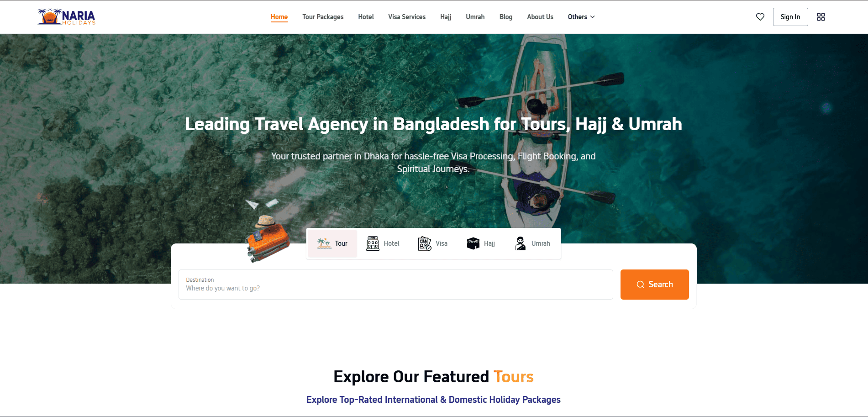Select the Tour palm tree tab
This screenshot has height=417, width=868.
pos(332,243)
